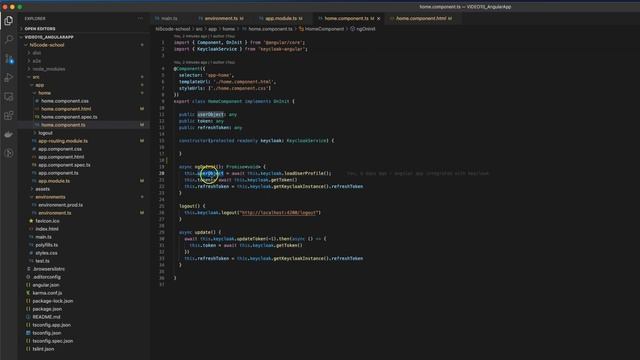Viewport: 640px width, 360px height.
Task: Open index.html in the file tree
Action: pos(46,229)
